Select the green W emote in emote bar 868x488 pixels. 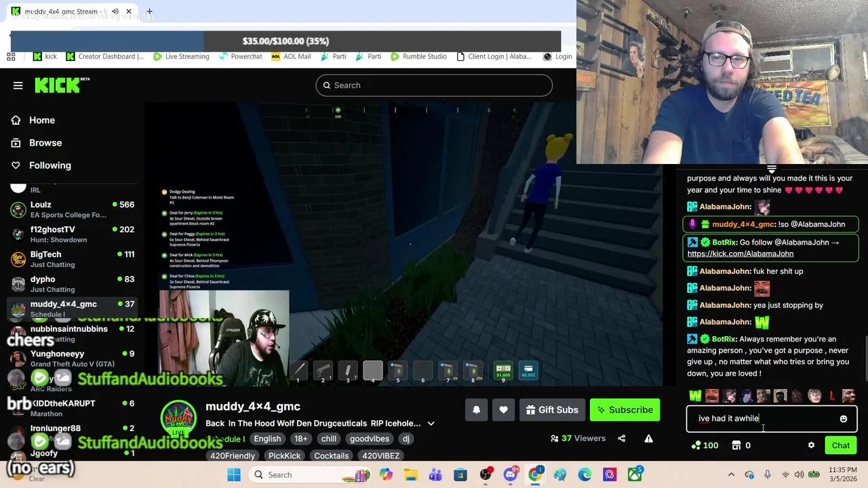click(695, 396)
